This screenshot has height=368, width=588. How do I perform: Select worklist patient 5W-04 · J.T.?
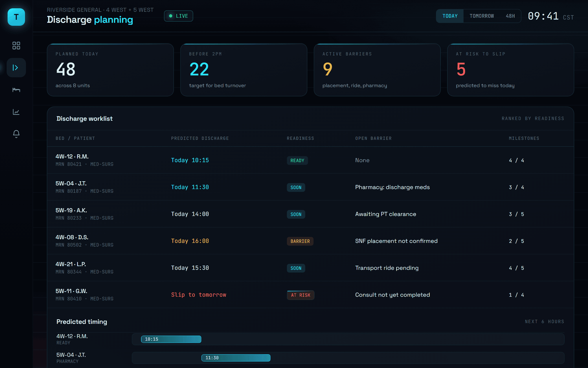[x=71, y=184]
